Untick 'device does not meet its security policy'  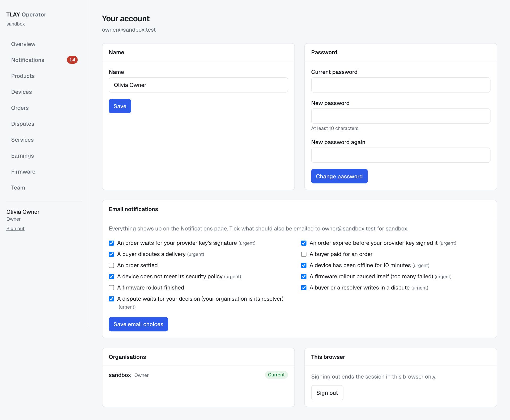point(112,277)
